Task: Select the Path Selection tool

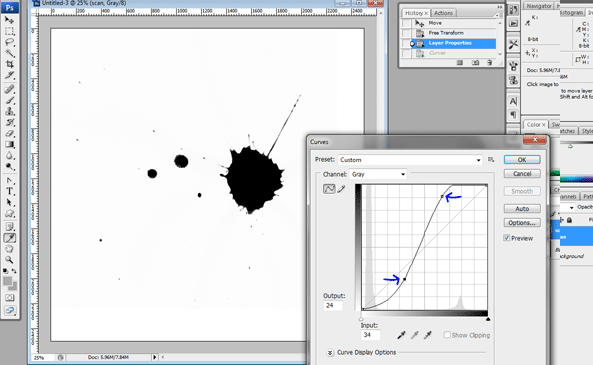Action: click(x=9, y=202)
